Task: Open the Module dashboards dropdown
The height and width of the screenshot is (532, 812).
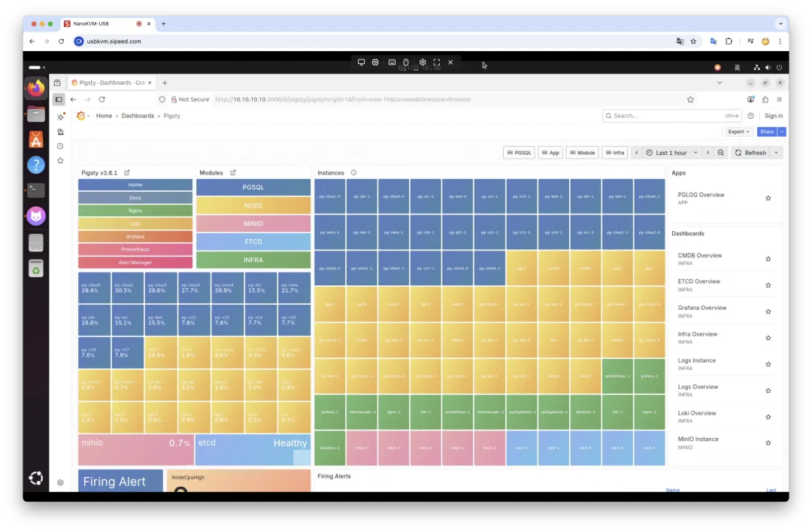Action: [x=583, y=153]
